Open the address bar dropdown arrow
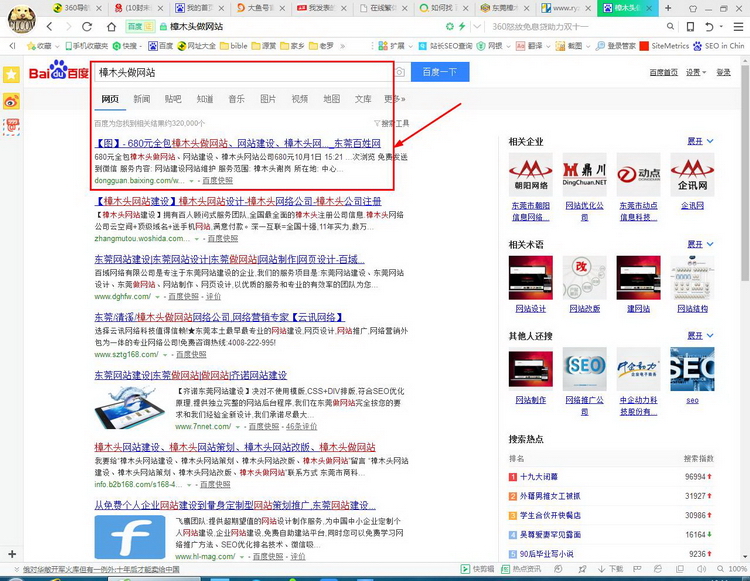750x581 pixels. coord(477,27)
